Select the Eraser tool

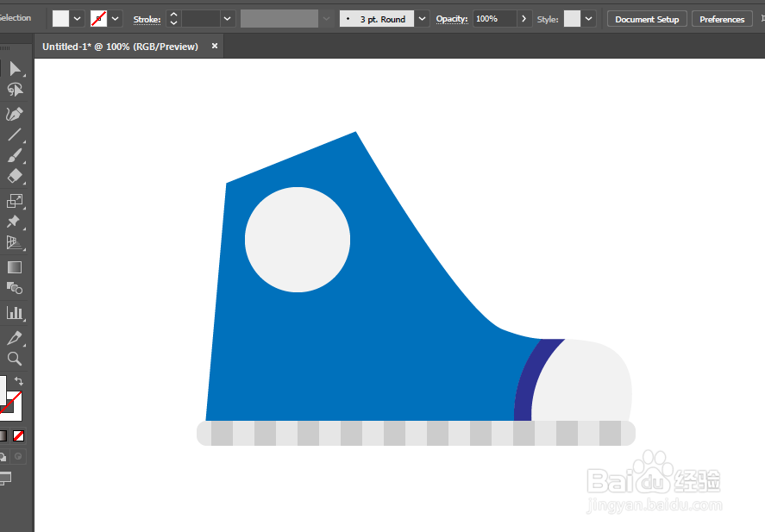pos(15,176)
